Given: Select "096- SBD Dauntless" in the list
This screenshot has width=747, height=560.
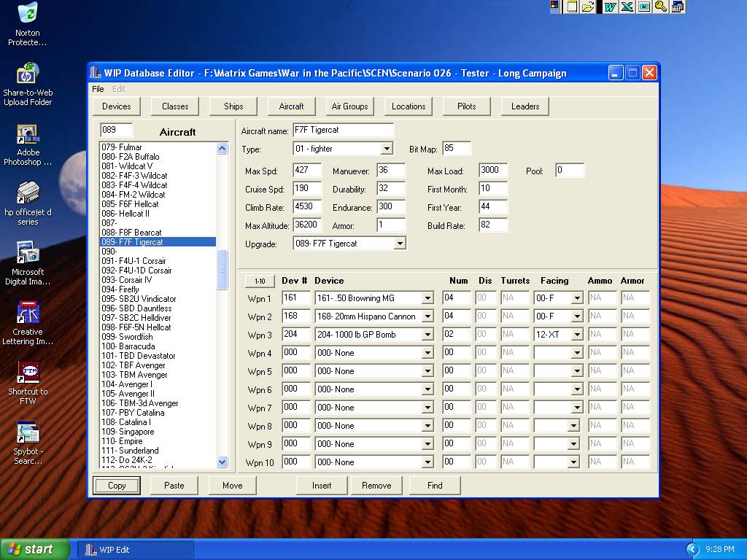Looking at the screenshot, I should point(158,308).
